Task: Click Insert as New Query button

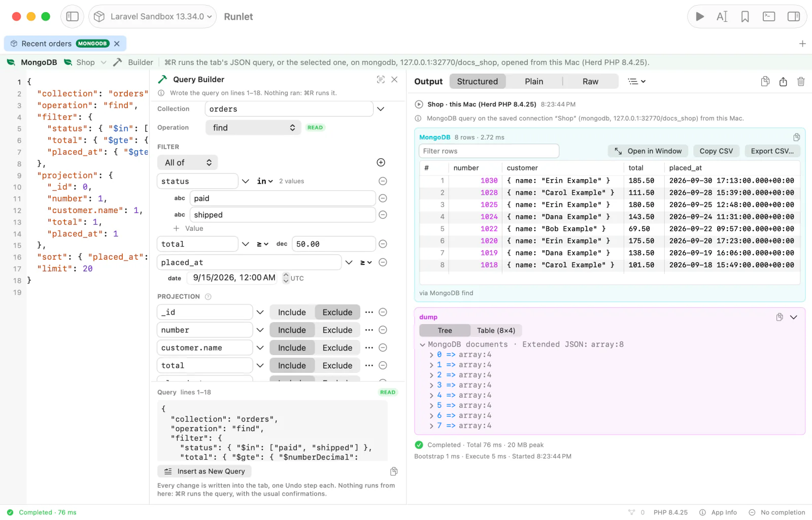Action: coord(205,471)
